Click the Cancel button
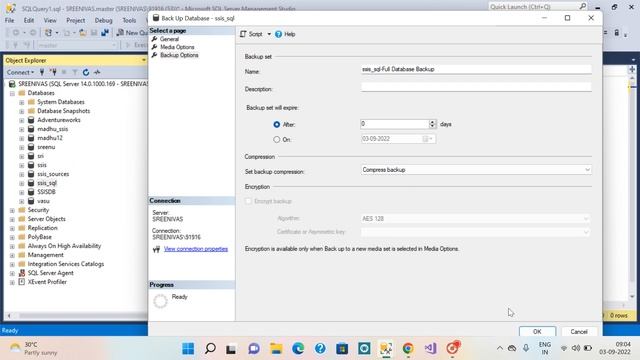Image resolution: width=640 pixels, height=360 pixels. (579, 331)
